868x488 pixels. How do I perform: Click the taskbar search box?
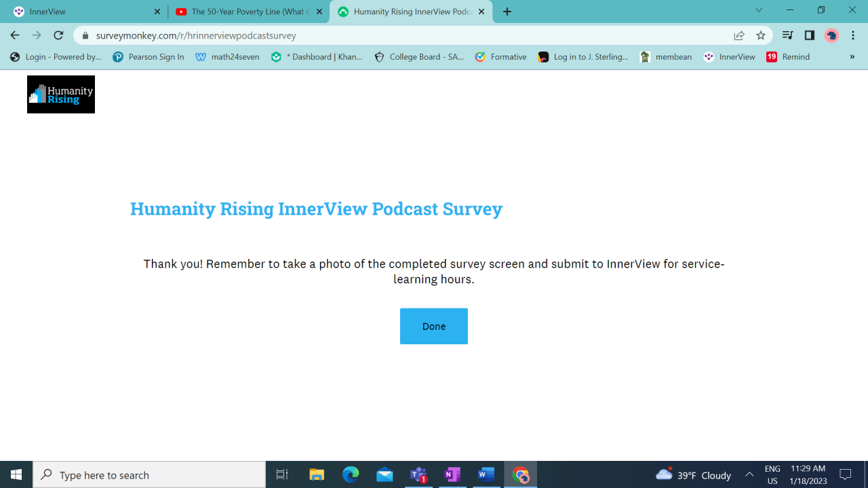149,474
